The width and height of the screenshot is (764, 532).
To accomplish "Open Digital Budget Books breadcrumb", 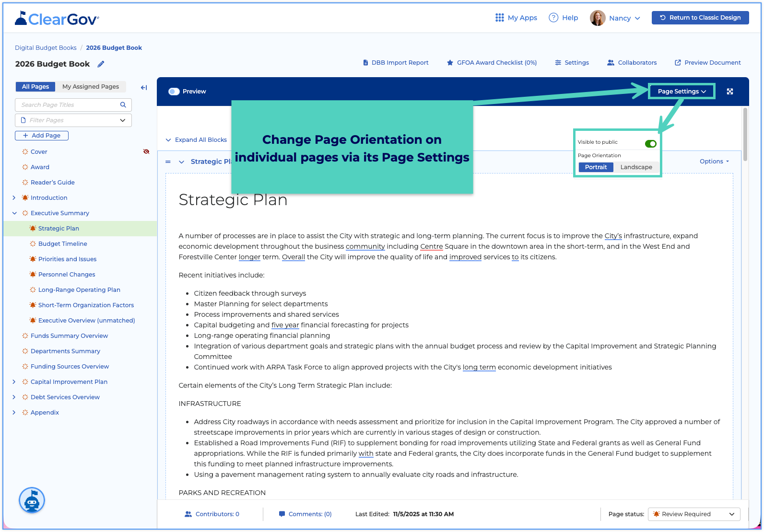I will (46, 48).
